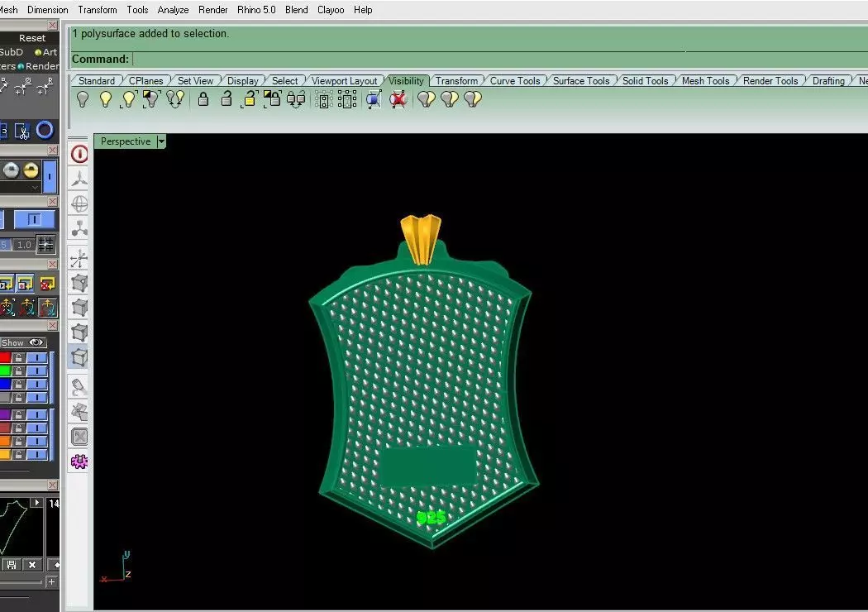Click the three-blade propeller icon

[79, 179]
